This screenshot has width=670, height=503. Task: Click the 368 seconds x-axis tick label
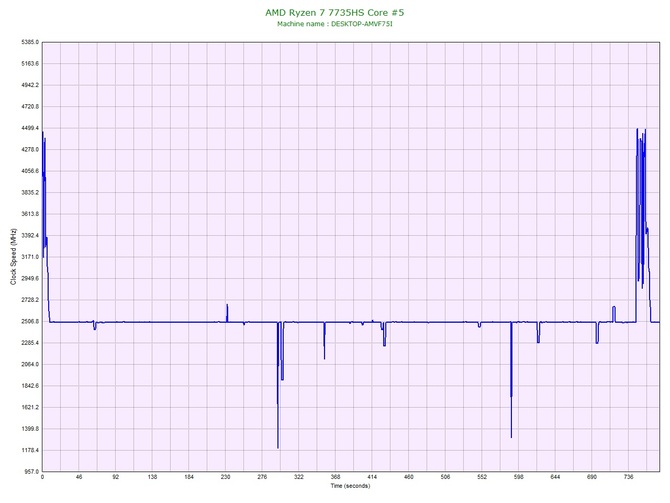[x=335, y=477]
